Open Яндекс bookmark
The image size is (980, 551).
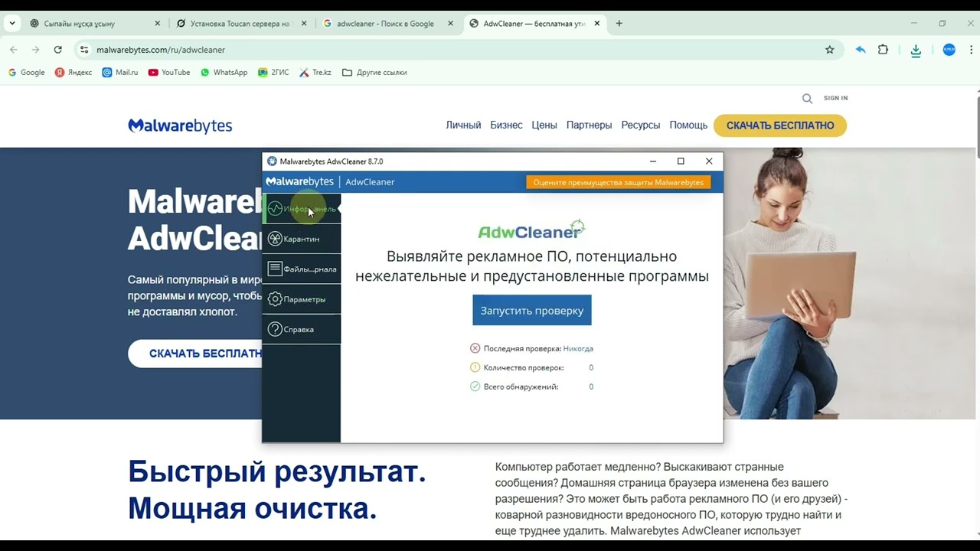pyautogui.click(x=73, y=73)
